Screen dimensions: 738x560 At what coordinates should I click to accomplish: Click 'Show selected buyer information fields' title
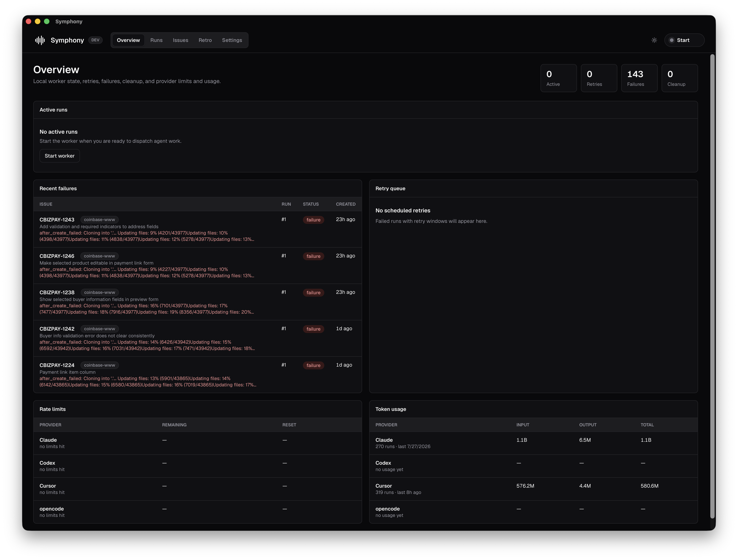pos(99,299)
